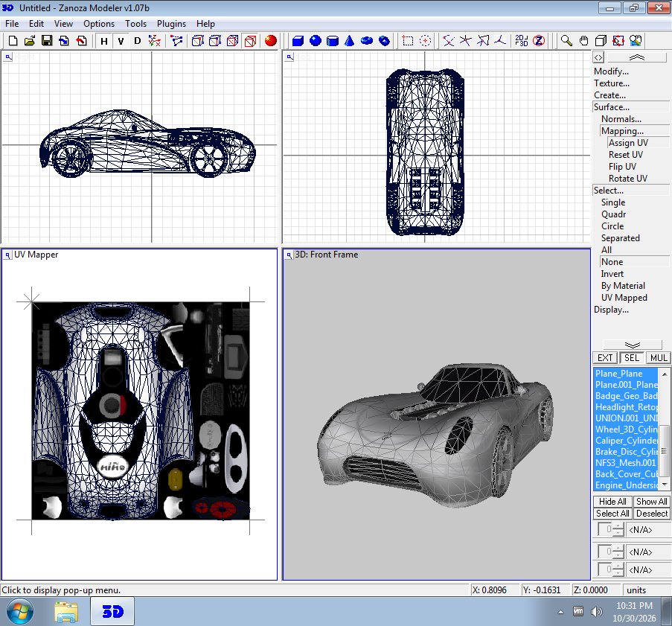The height and width of the screenshot is (626, 672).
Task: Click the XYZ axes orientation icon
Action: pyautogui.click(x=155, y=41)
